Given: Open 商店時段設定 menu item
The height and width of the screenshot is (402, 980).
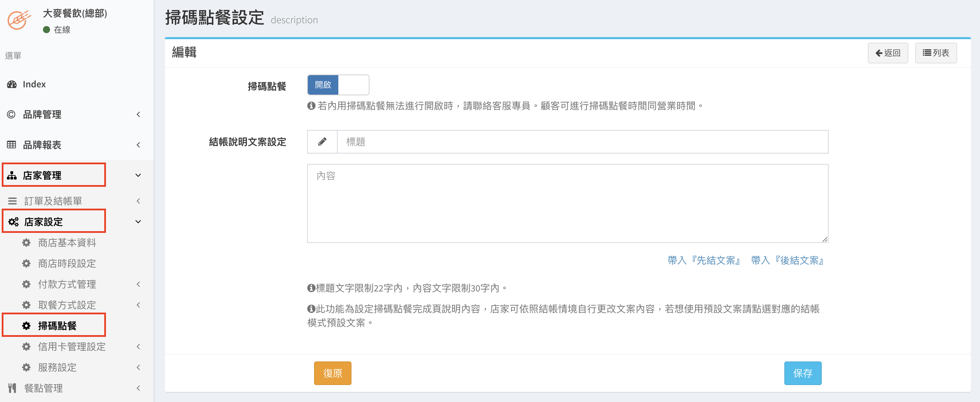Looking at the screenshot, I should 66,263.
